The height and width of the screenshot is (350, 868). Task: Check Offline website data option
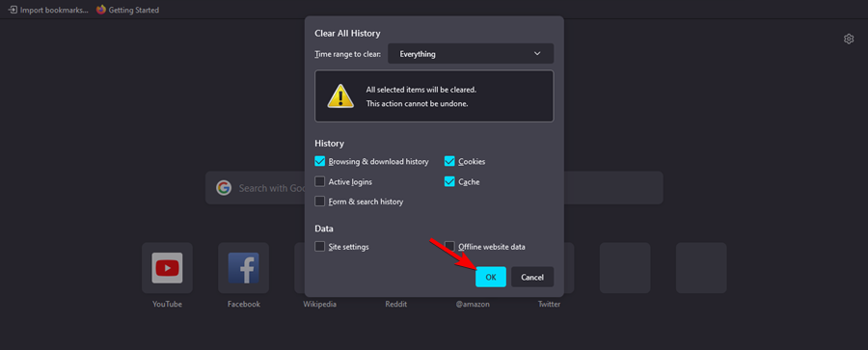click(449, 247)
